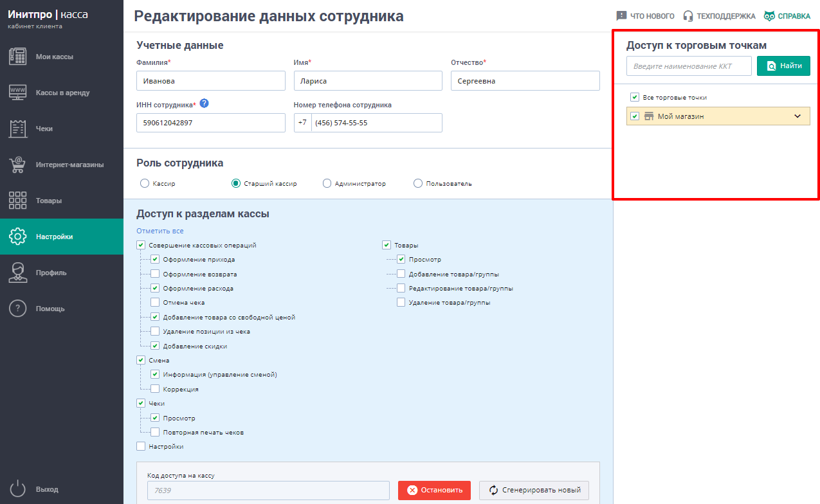Viewport: 820px width, 504px height.
Task: Enable Добавление товара/группы
Action: [x=401, y=274]
